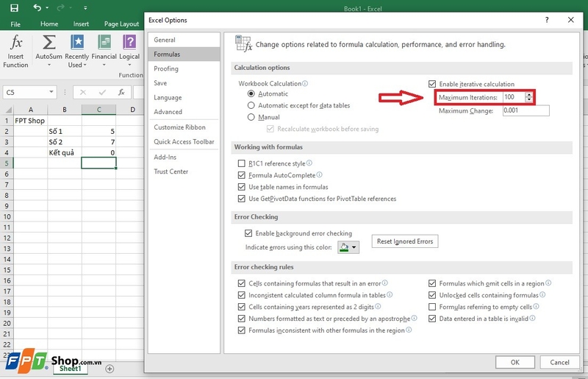588x379 pixels.
Task: Switch to the Insert ribbon tab
Action: pyautogui.click(x=81, y=24)
